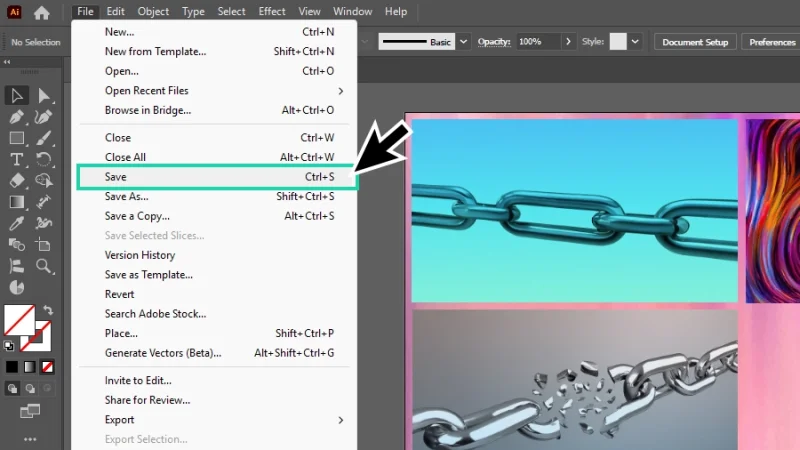This screenshot has height=450, width=800.
Task: Select the Pen tool
Action: (x=16, y=117)
